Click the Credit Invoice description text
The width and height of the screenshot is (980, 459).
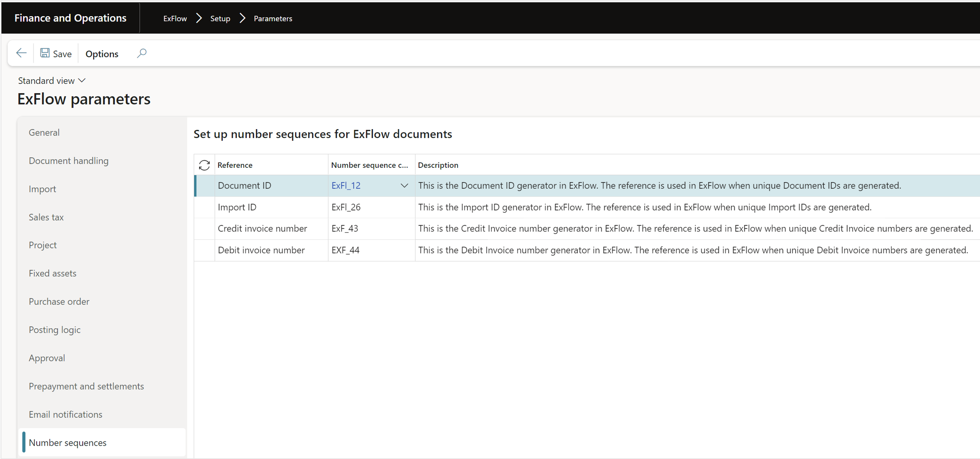coord(695,228)
